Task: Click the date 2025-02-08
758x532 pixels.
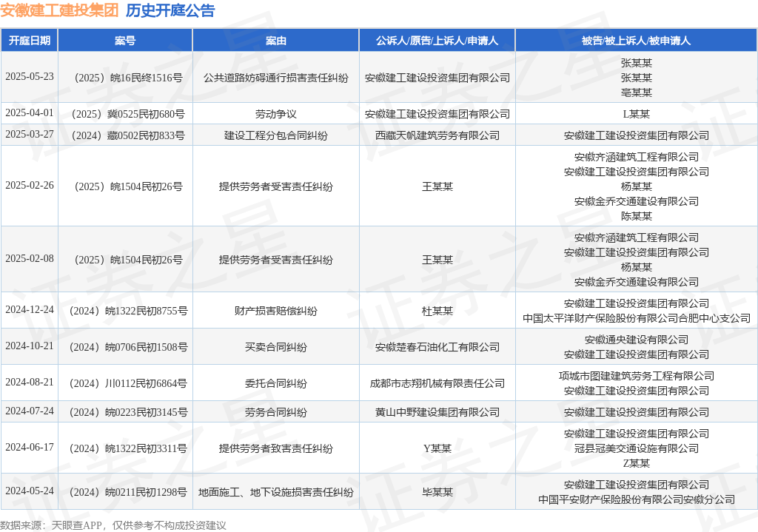Action: point(30,259)
